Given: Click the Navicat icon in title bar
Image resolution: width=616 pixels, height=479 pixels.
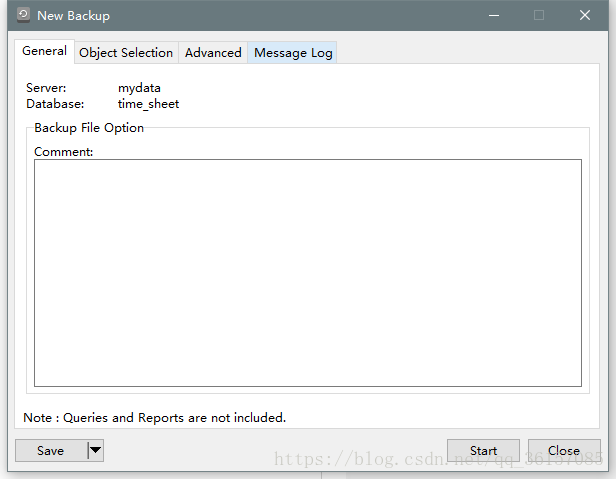Looking at the screenshot, I should pos(23,15).
